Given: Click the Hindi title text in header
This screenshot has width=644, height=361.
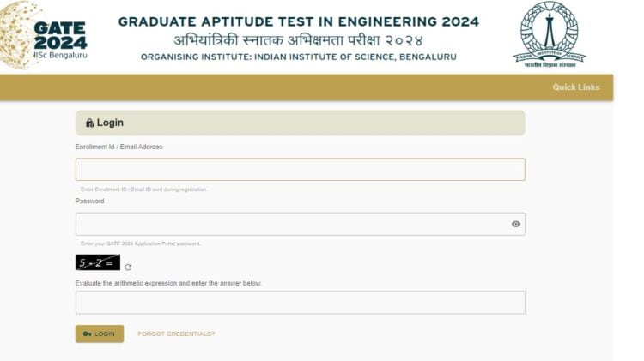Looking at the screenshot, I should (x=298, y=39).
